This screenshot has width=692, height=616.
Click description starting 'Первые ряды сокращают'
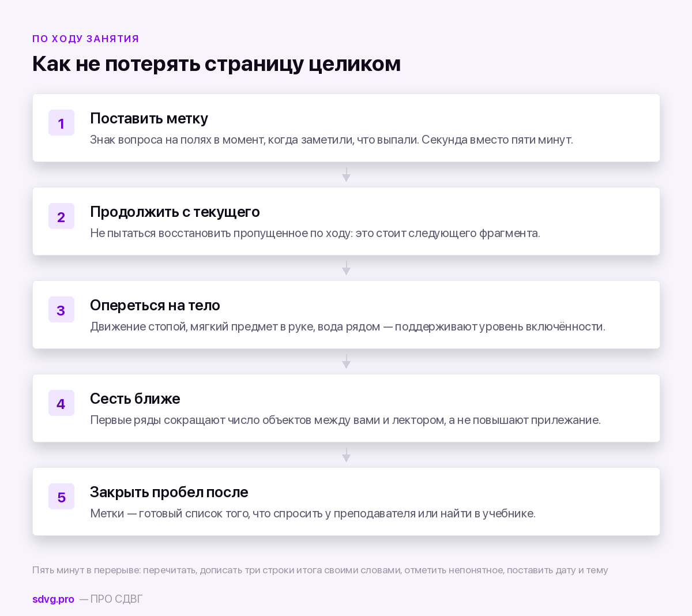(345, 420)
